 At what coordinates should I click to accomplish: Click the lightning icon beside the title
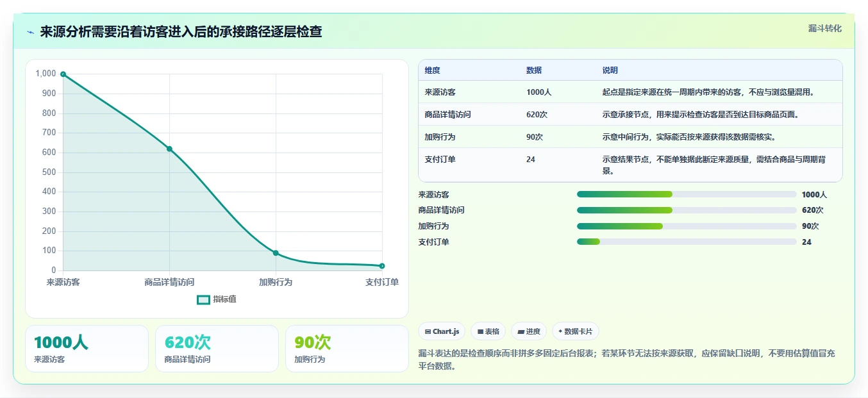(30, 32)
